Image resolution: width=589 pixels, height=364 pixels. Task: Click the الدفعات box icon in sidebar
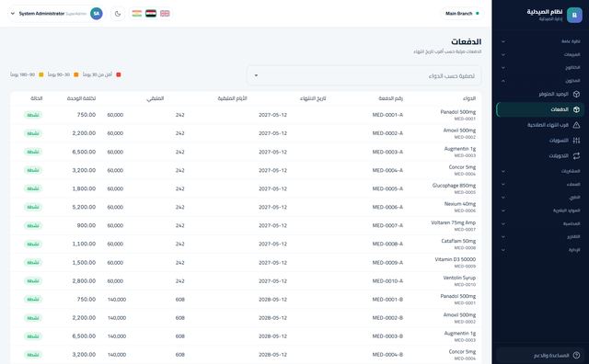coord(576,109)
